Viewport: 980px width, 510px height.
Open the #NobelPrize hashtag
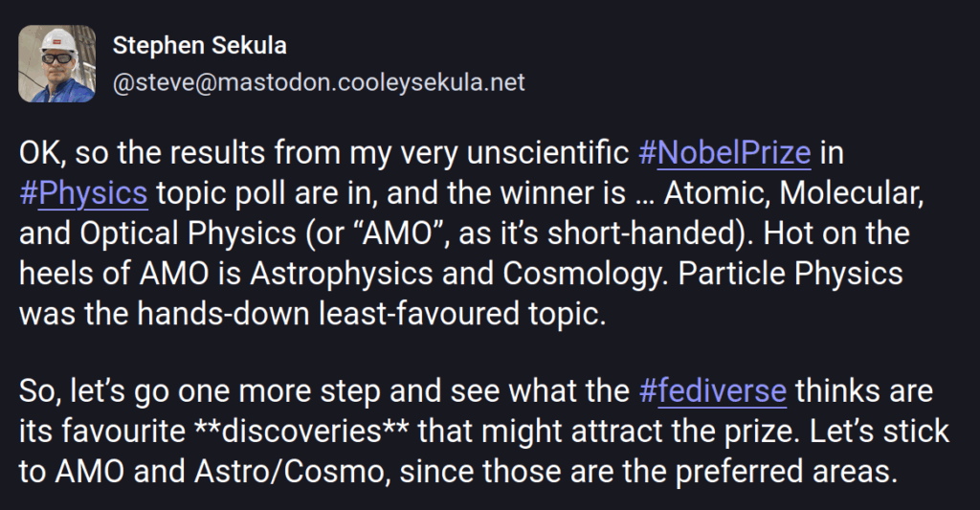coord(725,153)
